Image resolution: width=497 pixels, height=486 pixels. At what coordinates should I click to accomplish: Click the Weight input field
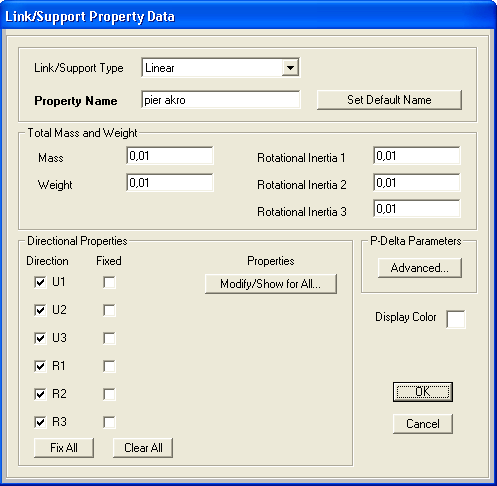tap(170, 183)
